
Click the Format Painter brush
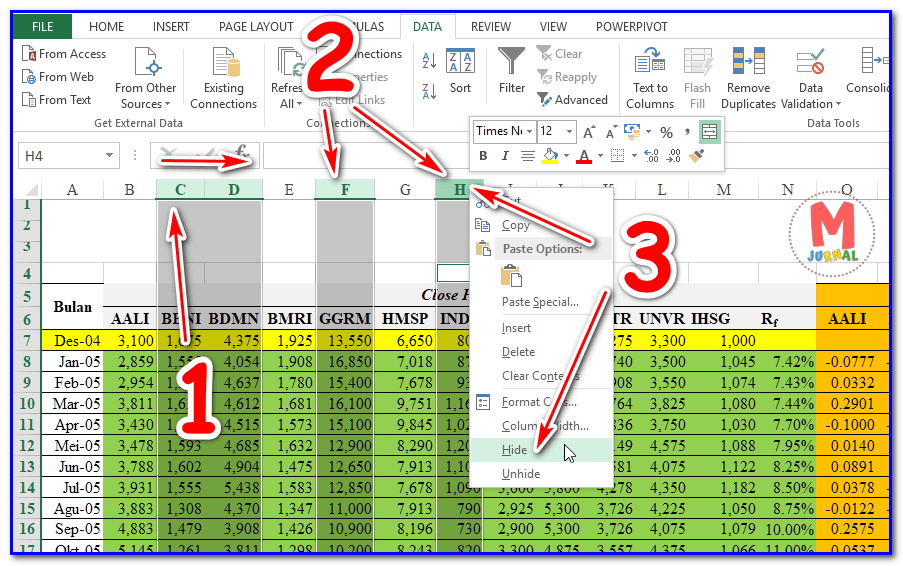click(696, 155)
